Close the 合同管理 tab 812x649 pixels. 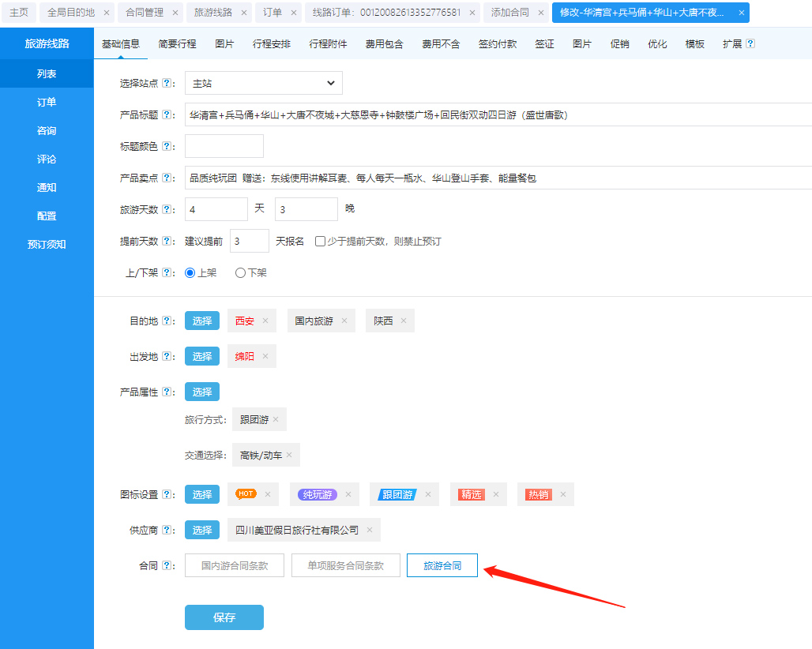click(x=175, y=13)
